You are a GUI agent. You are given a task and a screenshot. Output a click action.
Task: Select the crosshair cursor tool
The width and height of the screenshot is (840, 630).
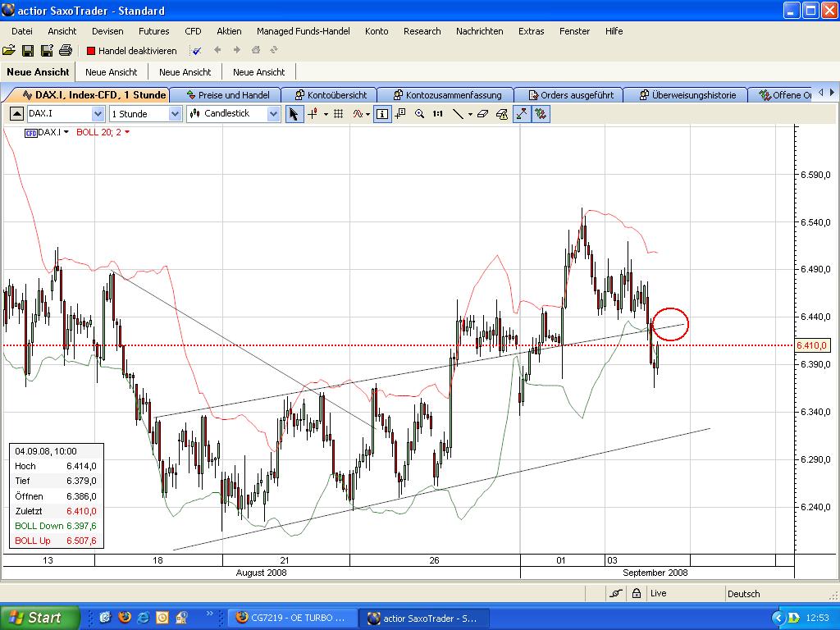click(x=313, y=113)
